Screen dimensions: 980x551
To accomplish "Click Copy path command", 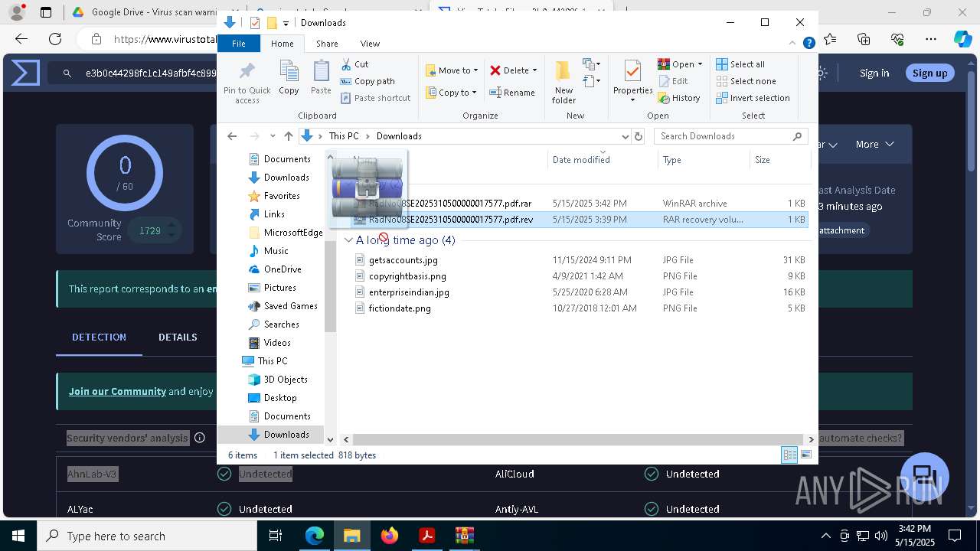I will [x=367, y=81].
